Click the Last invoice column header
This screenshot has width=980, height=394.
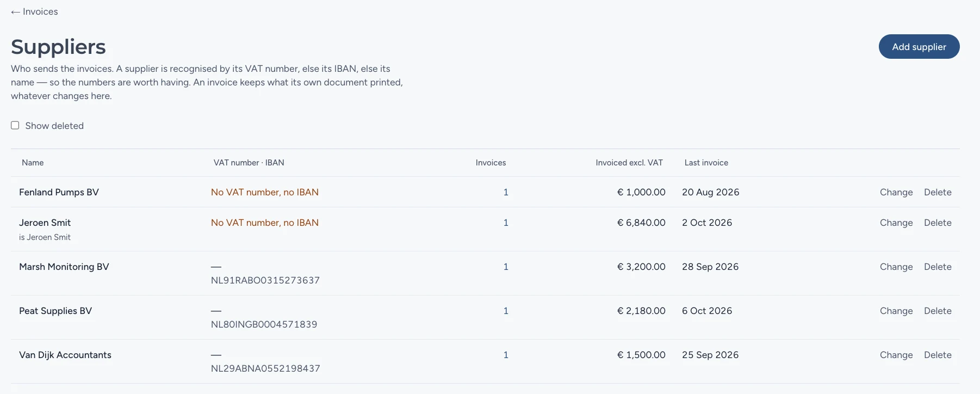coord(706,163)
